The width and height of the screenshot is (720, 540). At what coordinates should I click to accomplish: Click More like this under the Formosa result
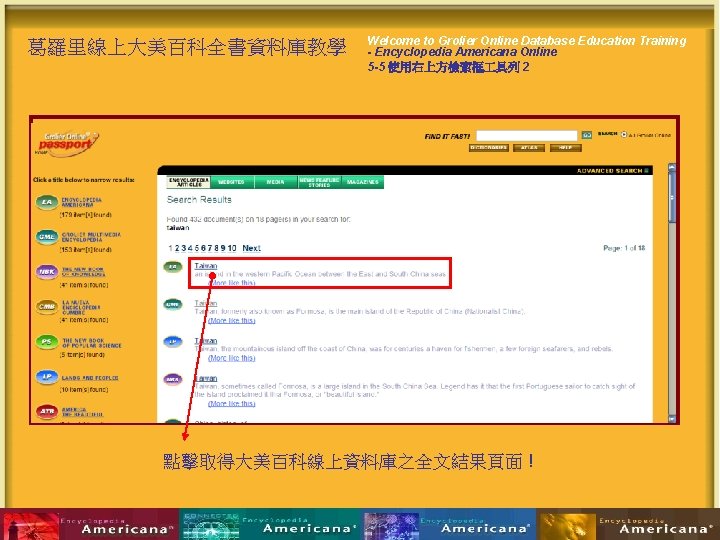coord(231,321)
